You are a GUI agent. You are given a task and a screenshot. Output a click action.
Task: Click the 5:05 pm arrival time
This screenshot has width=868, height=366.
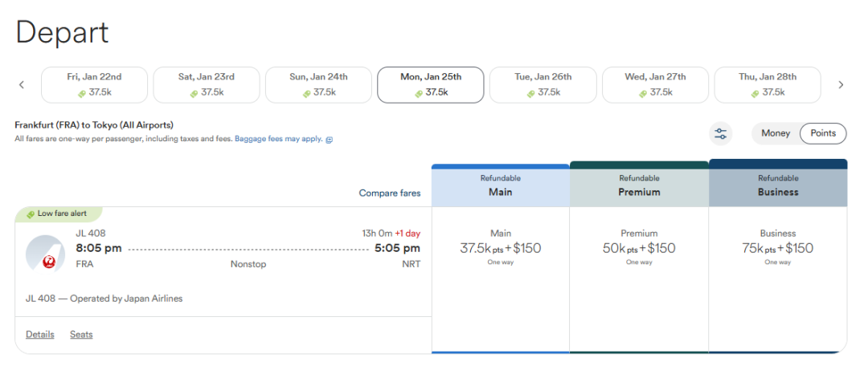click(x=398, y=248)
